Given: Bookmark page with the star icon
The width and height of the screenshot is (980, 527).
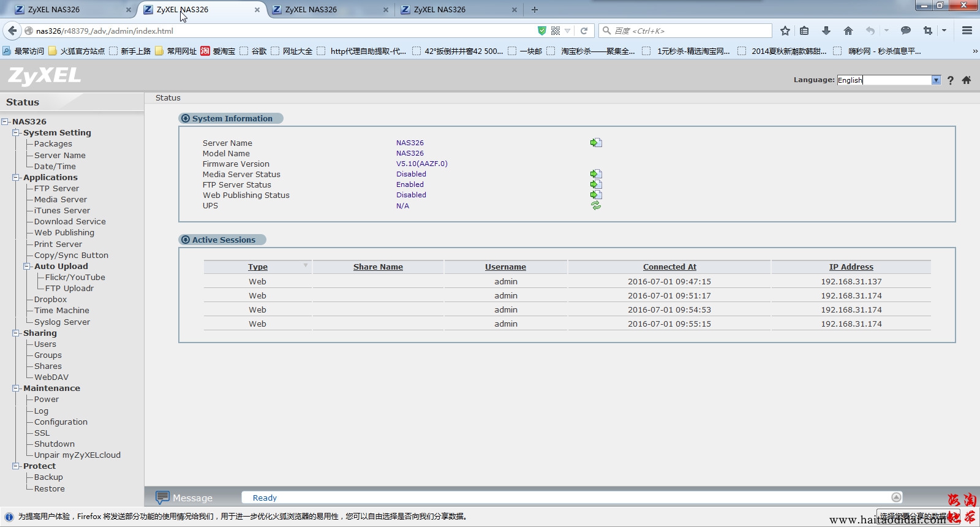Looking at the screenshot, I should [785, 31].
